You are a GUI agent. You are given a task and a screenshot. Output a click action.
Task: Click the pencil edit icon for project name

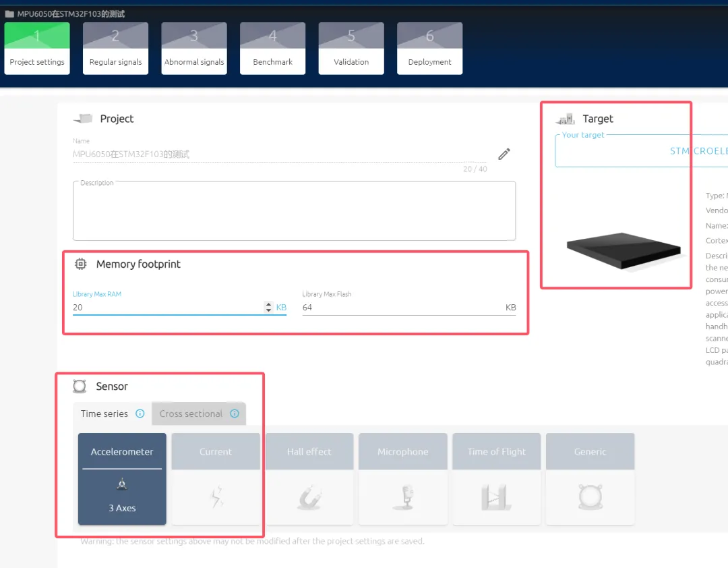[x=504, y=154]
